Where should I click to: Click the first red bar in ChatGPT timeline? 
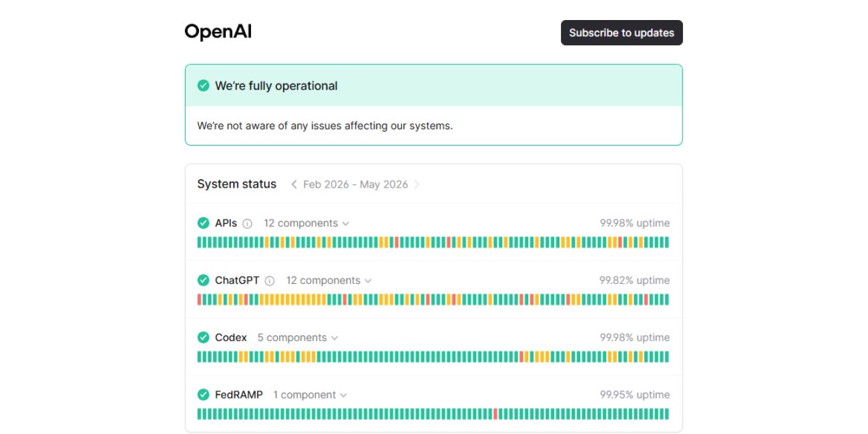coord(199,300)
